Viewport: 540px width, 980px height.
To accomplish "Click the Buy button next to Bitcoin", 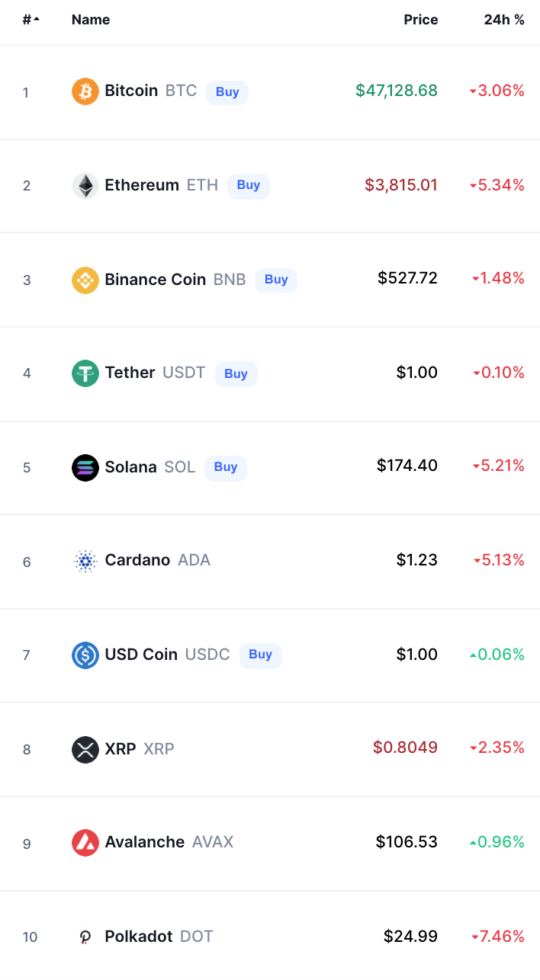I will [x=227, y=91].
